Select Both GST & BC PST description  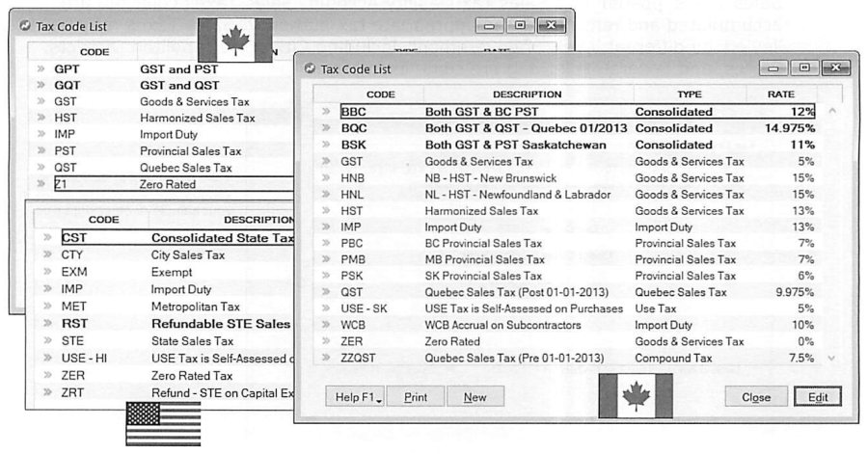coord(481,112)
